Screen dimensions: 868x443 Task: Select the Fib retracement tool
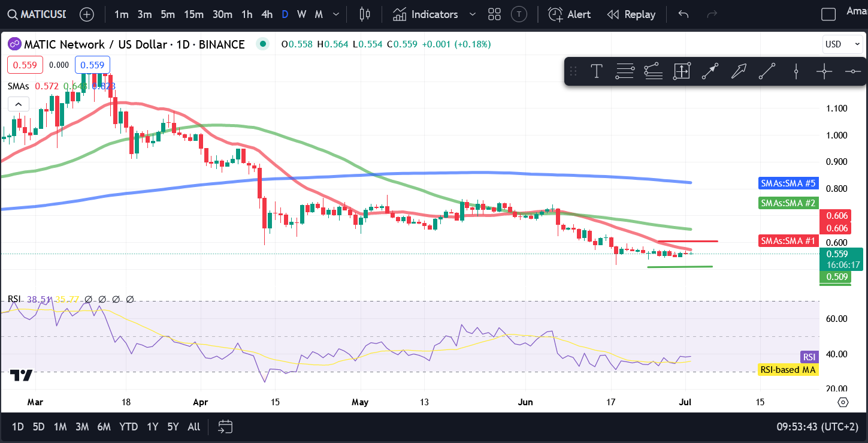pos(625,72)
